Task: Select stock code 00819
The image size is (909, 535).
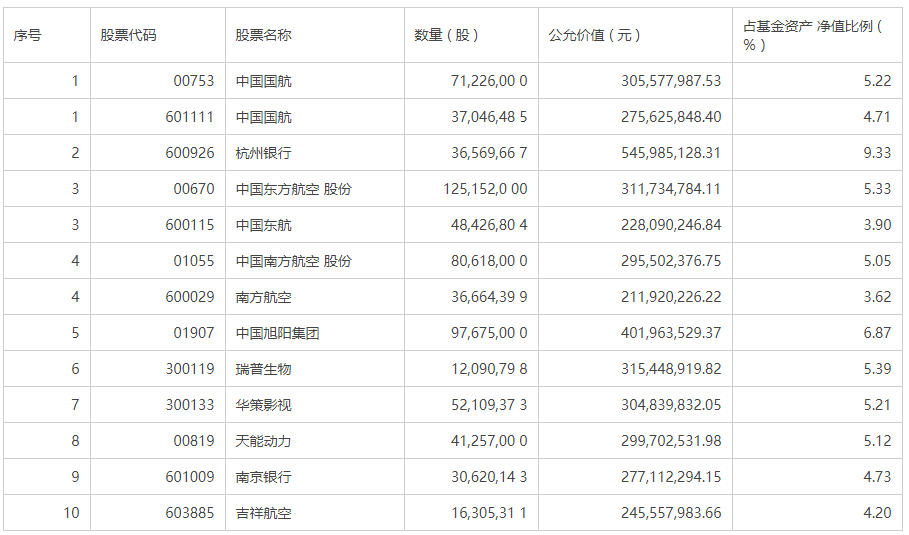Action: point(194,441)
